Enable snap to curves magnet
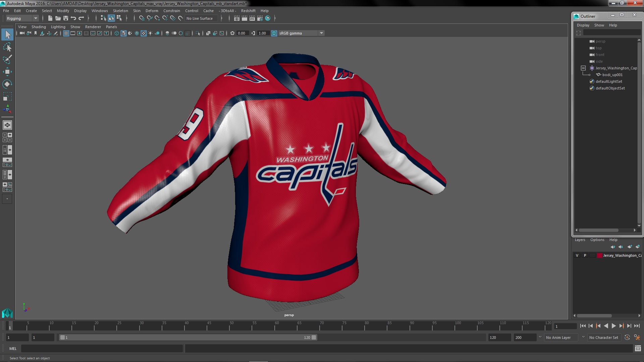Image resolution: width=644 pixels, height=362 pixels. click(x=150, y=18)
